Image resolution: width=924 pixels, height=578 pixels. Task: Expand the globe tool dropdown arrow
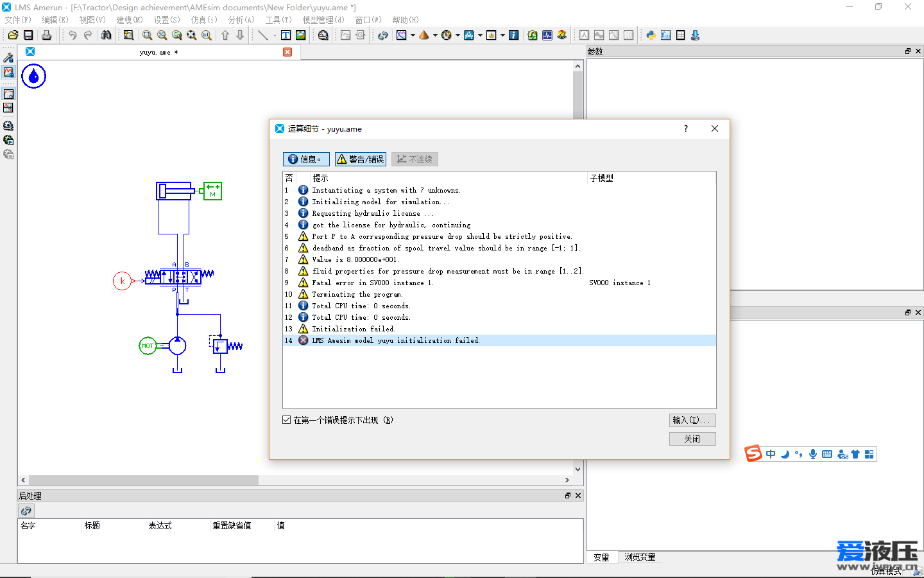(x=458, y=35)
